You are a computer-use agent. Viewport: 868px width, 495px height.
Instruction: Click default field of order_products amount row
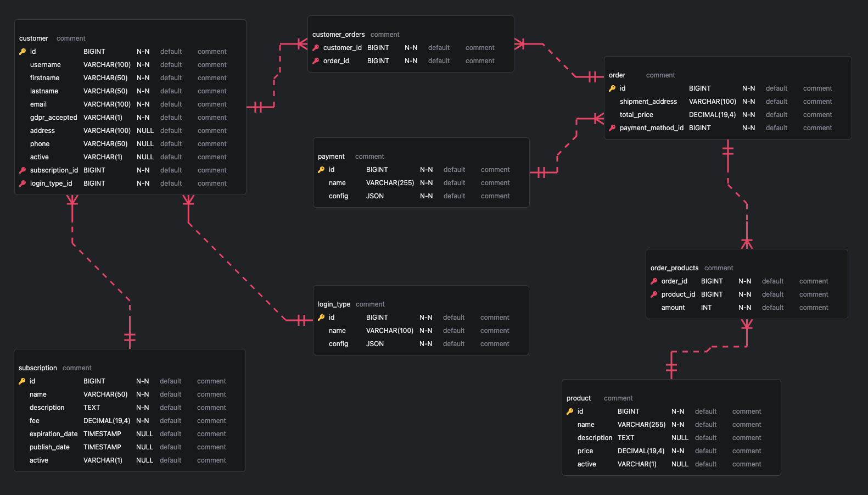pyautogui.click(x=772, y=308)
